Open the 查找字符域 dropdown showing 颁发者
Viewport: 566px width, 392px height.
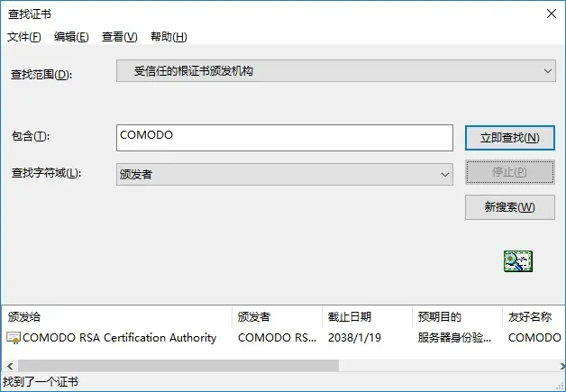[285, 174]
